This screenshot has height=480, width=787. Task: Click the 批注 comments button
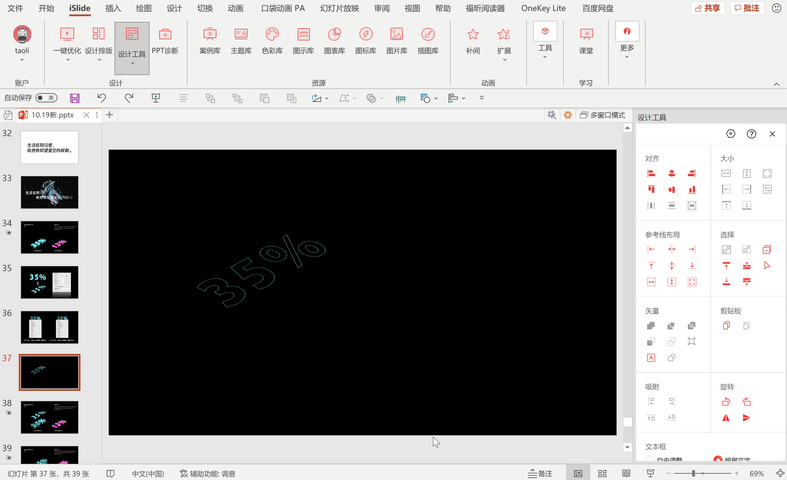tap(746, 8)
